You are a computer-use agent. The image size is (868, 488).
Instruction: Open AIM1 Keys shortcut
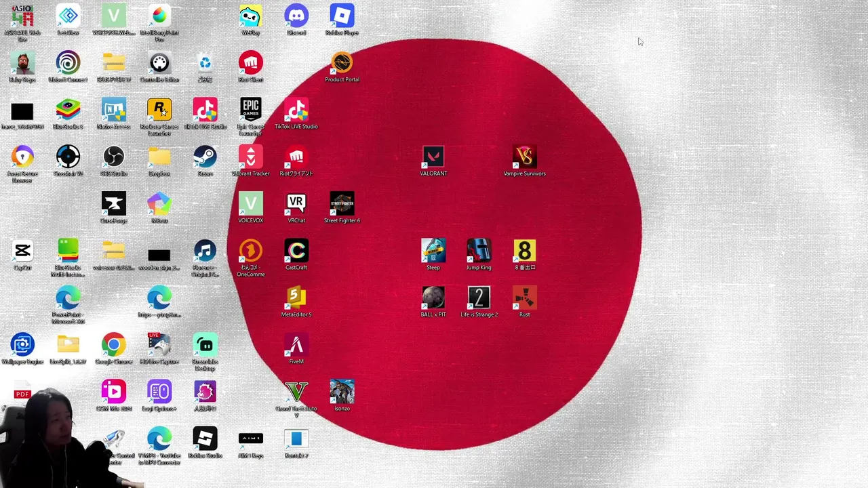click(x=251, y=439)
